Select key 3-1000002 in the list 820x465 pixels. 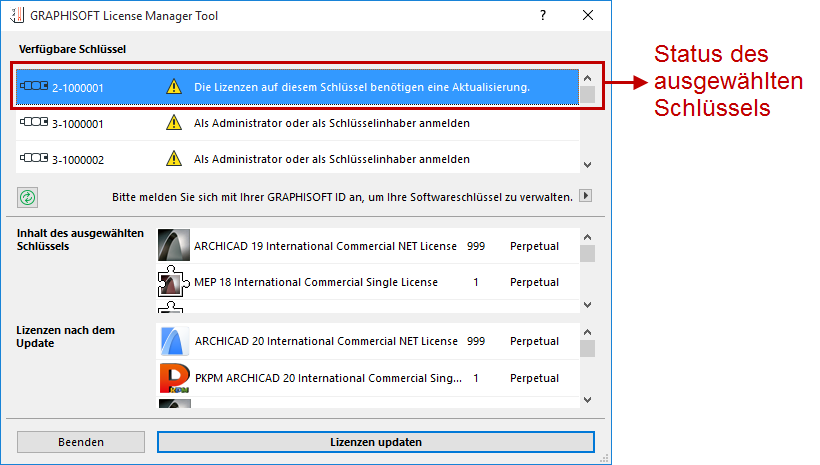tap(300, 159)
